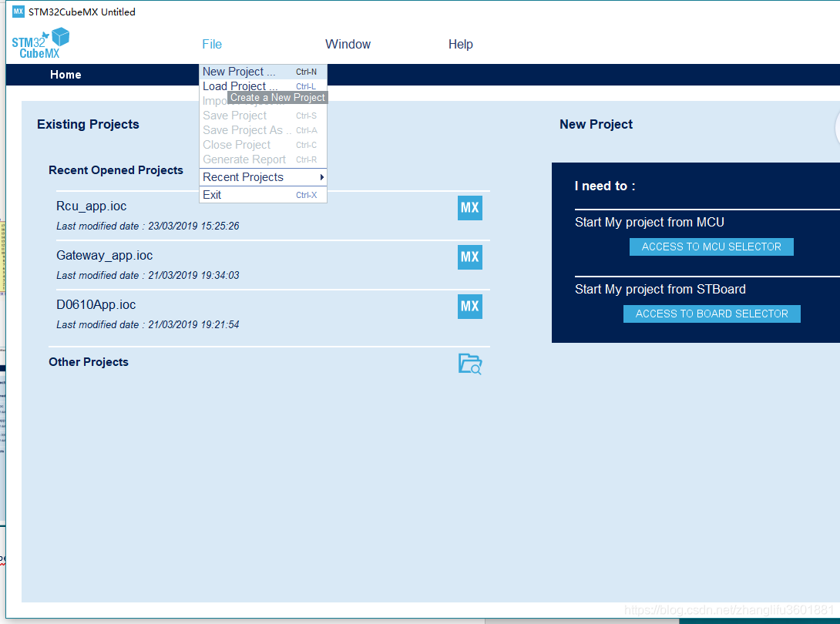
Task: Open the File menu
Action: pyautogui.click(x=212, y=45)
